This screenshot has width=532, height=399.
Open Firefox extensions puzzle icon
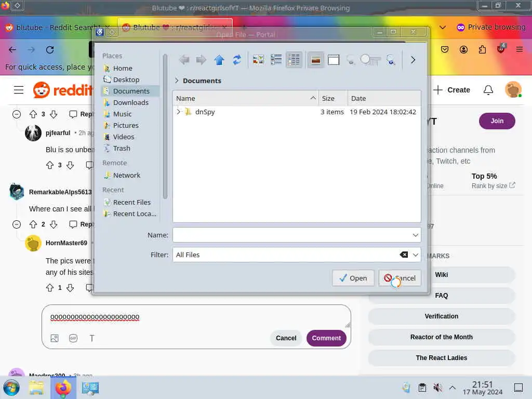482,49
